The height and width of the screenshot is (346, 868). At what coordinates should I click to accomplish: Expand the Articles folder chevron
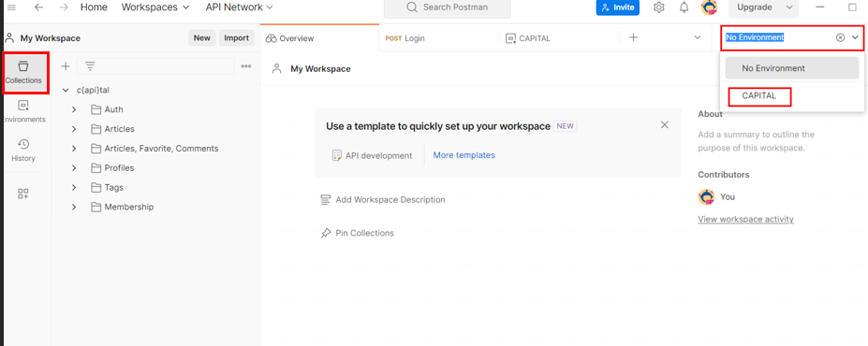point(74,129)
